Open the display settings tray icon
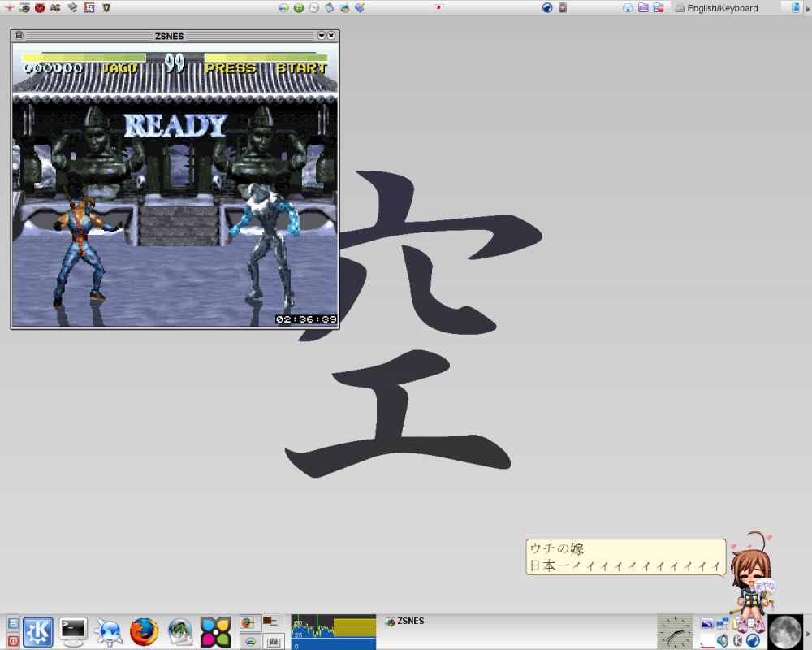This screenshot has height=650, width=812. tap(707, 623)
